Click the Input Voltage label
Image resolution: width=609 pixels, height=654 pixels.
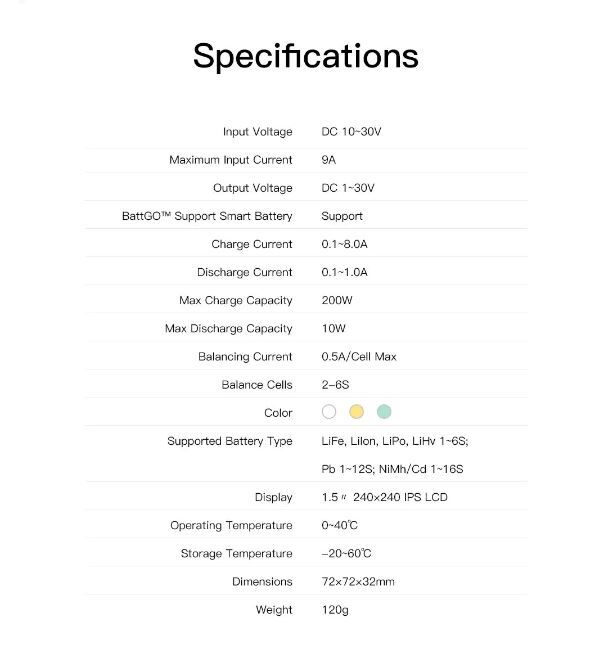257,132
